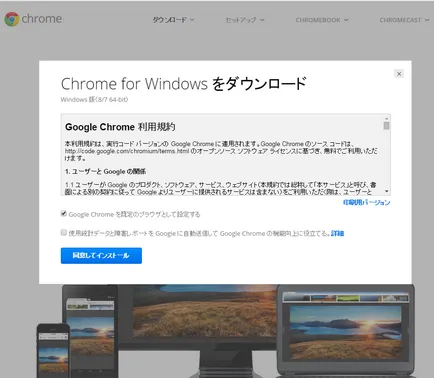This screenshot has height=378, width=434.
Task: Expand the セットアップ dropdown arrow
Action: click(x=262, y=20)
